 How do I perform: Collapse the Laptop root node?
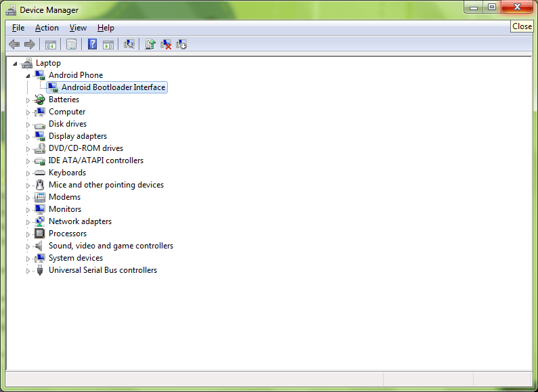point(15,64)
